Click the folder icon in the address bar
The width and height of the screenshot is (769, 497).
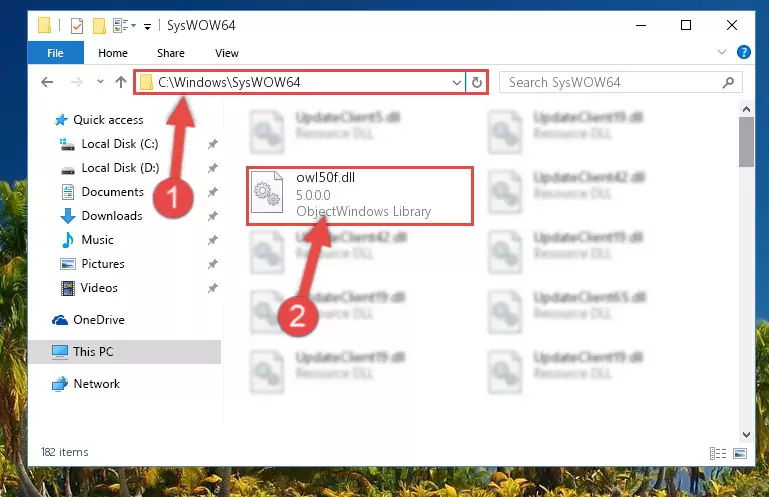(x=146, y=82)
